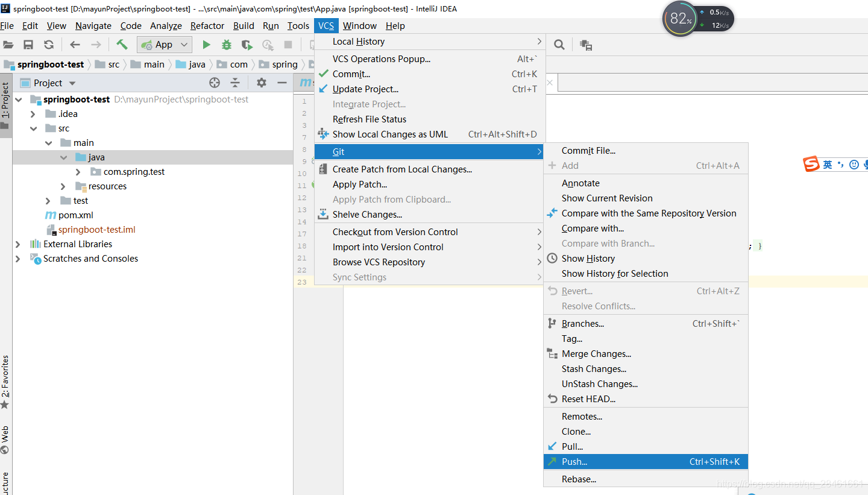Viewport: 868px width, 495px height.
Task: Navigate back with the left arrow icon
Action: [75, 45]
